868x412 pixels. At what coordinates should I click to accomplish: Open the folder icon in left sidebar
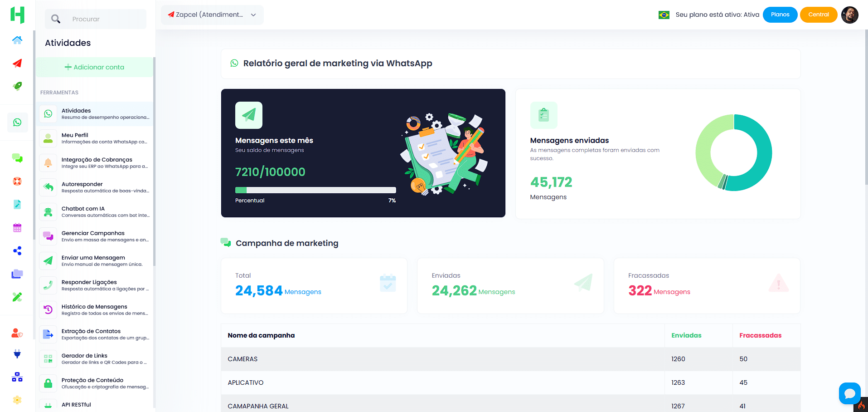click(x=17, y=274)
